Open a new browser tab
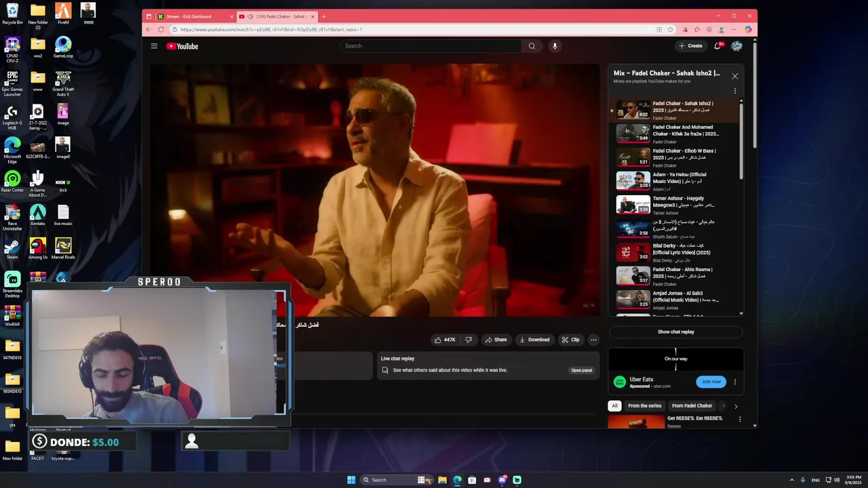The image size is (868, 488). [323, 16]
